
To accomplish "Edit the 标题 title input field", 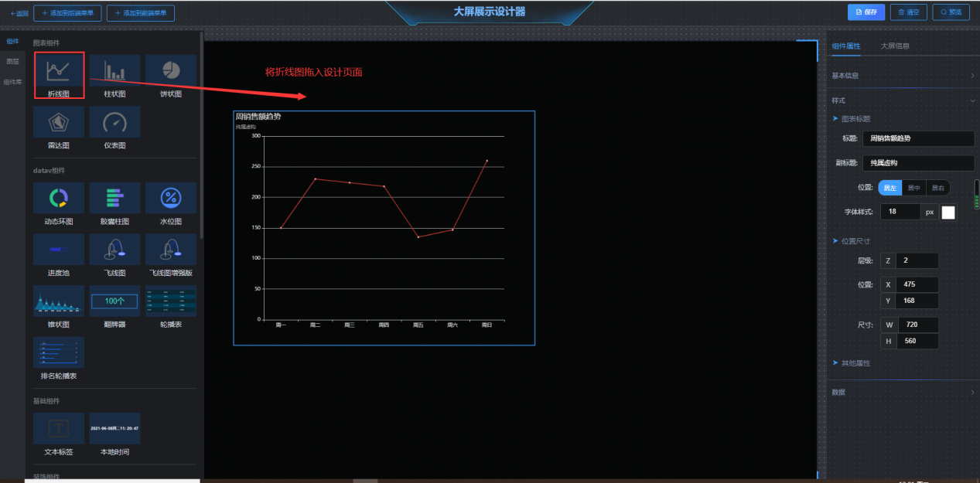I will 919,138.
